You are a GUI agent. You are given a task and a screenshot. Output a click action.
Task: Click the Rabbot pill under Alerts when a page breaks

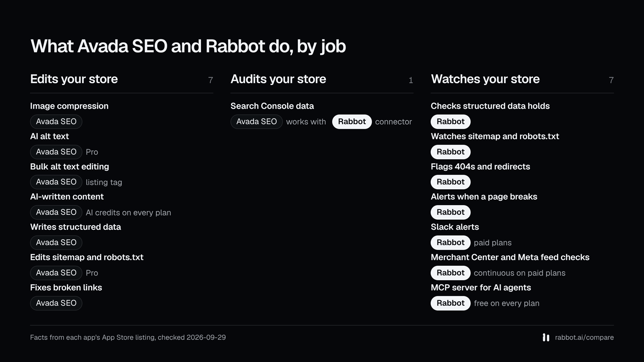coord(451,212)
